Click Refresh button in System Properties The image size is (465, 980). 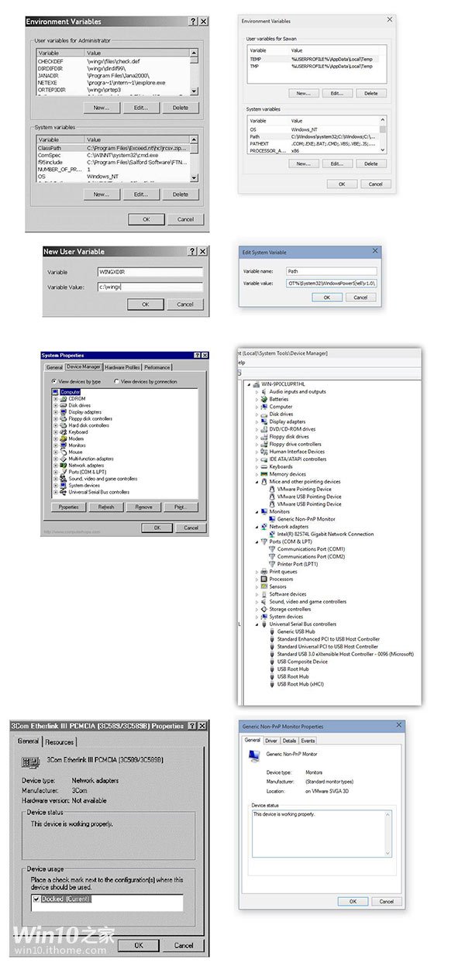click(x=106, y=507)
